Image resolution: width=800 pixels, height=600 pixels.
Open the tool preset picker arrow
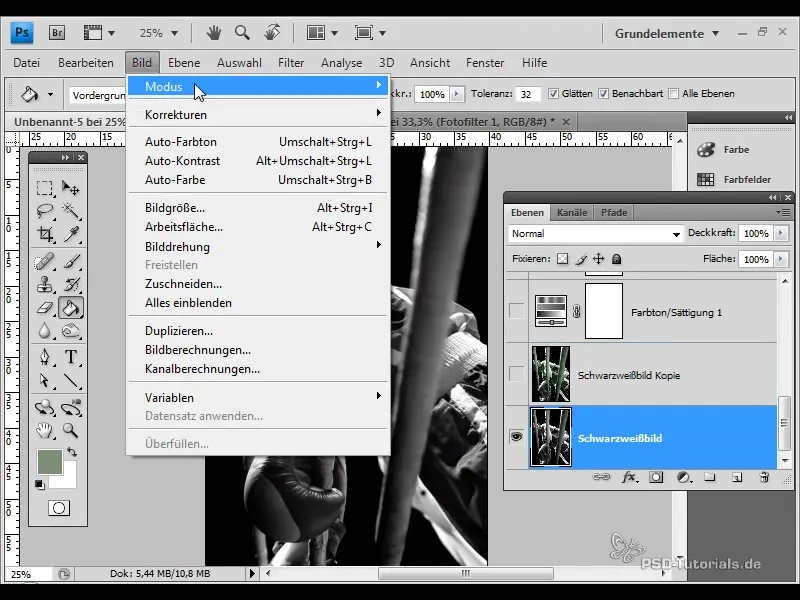tap(50, 94)
